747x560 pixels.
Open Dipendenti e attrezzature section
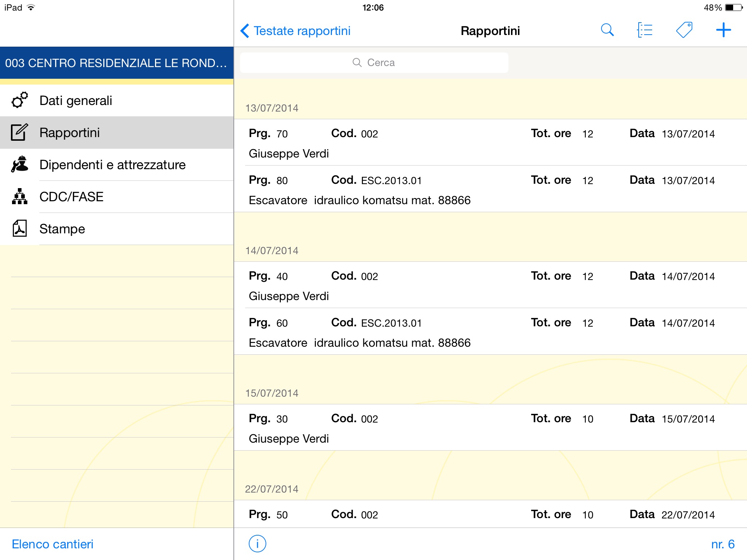pyautogui.click(x=117, y=165)
